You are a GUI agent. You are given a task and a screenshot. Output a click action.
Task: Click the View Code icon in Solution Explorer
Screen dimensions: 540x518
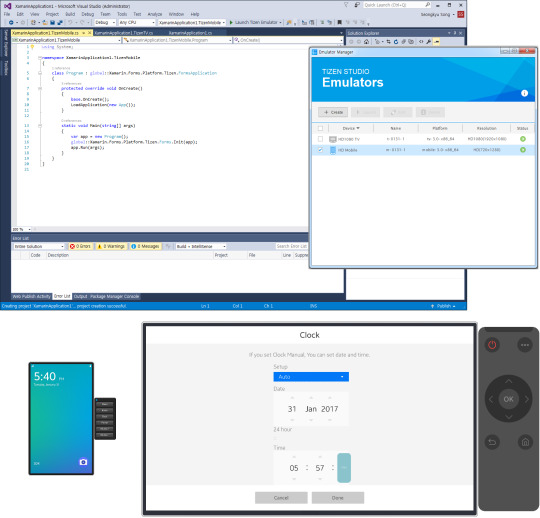tap(421, 42)
